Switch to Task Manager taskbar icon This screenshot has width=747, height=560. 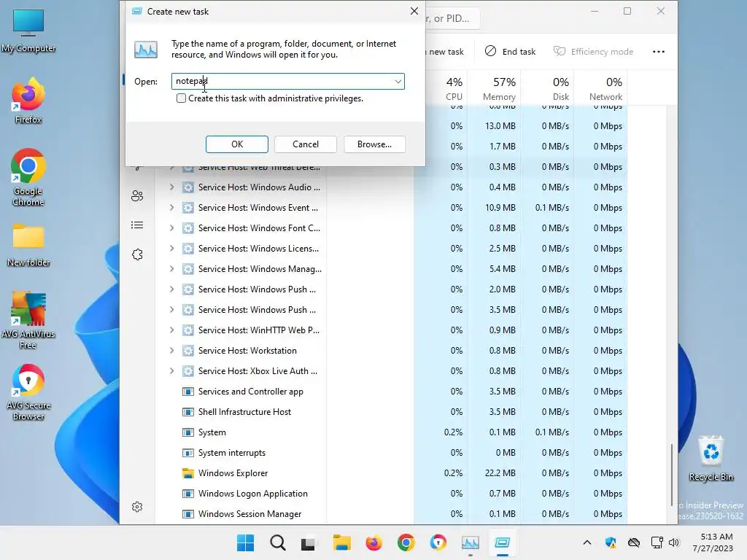click(471, 542)
